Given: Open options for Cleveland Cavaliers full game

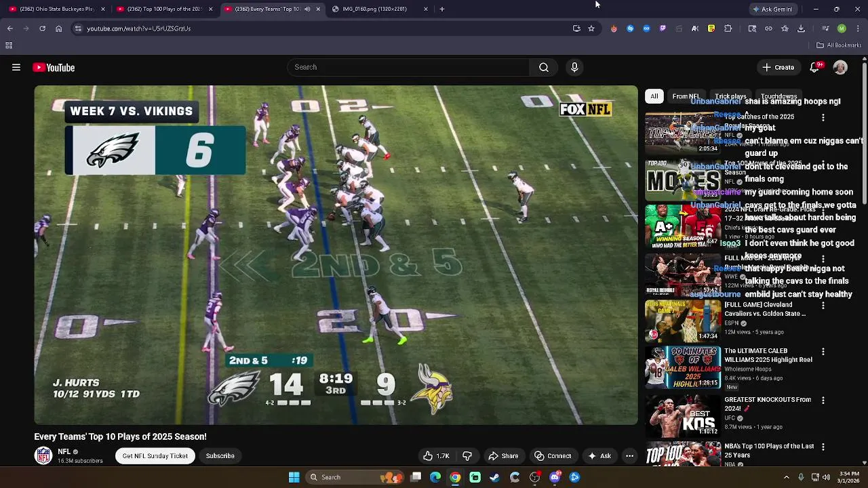Looking at the screenshot, I should click(823, 306).
